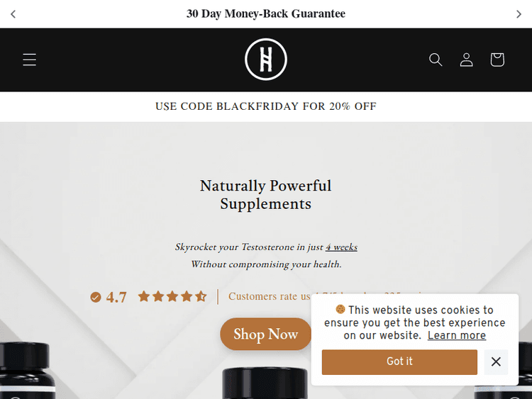
Task: Click the Customers rate us review text
Action: (x=270, y=296)
